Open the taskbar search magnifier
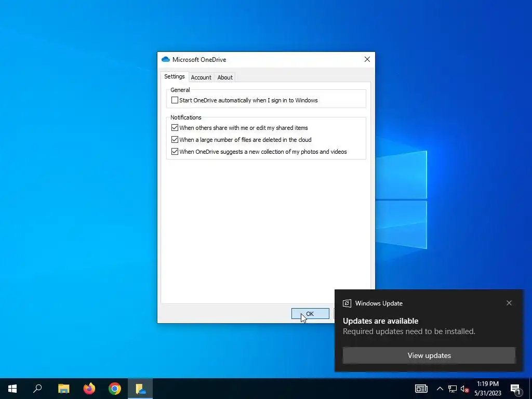Viewport: 532px width, 399px height. [37, 389]
